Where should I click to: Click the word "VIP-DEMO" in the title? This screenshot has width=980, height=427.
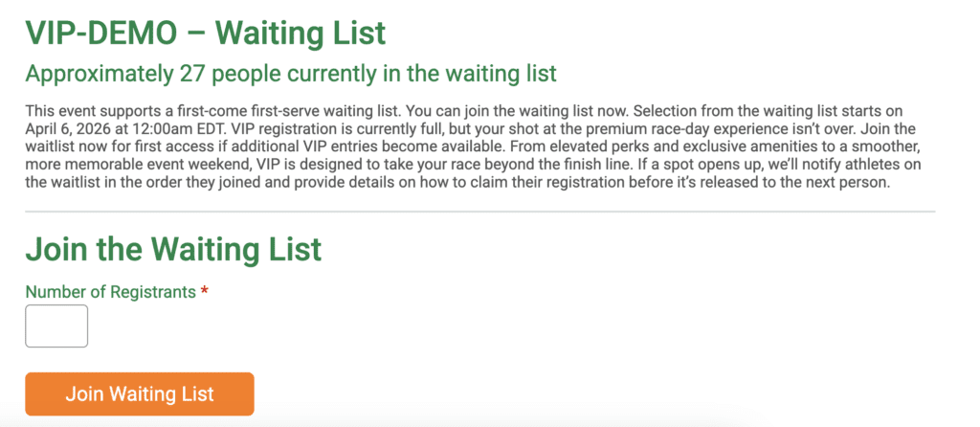pos(100,33)
